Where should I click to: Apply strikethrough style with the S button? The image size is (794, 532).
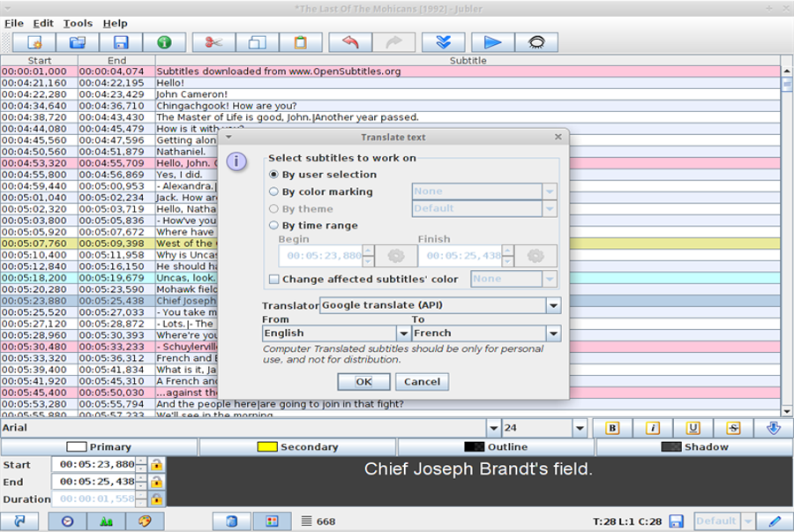point(733,428)
